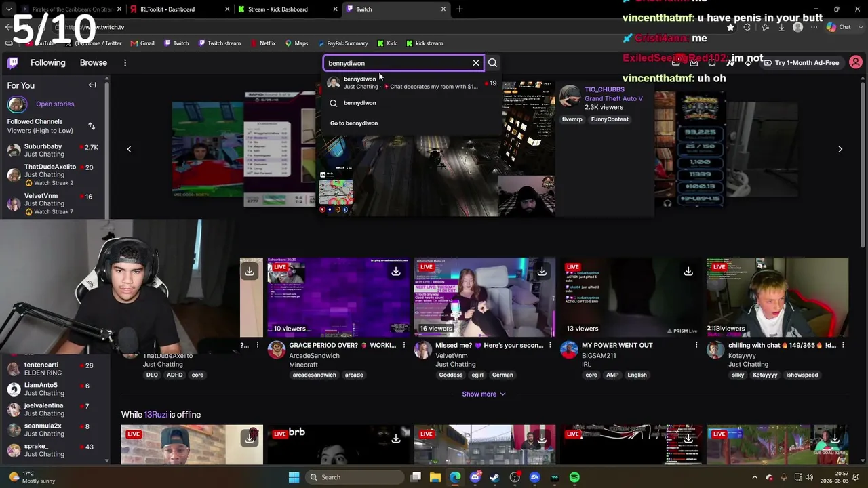868x488 pixels.
Task: Click Try 1-Month Ad-Free button
Action: pyautogui.click(x=801, y=63)
